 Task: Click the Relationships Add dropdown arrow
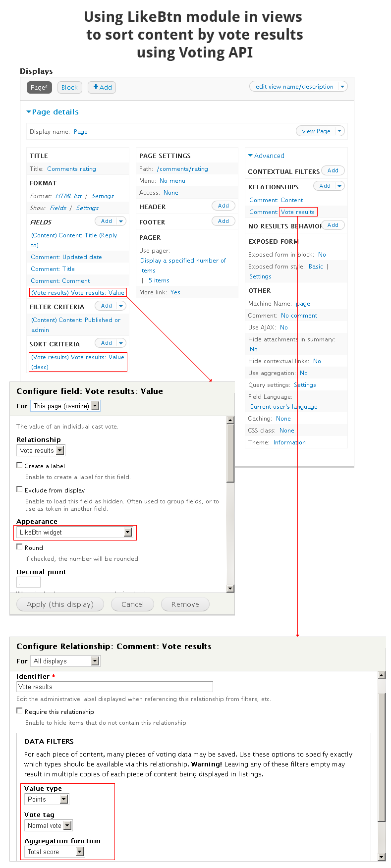point(339,186)
